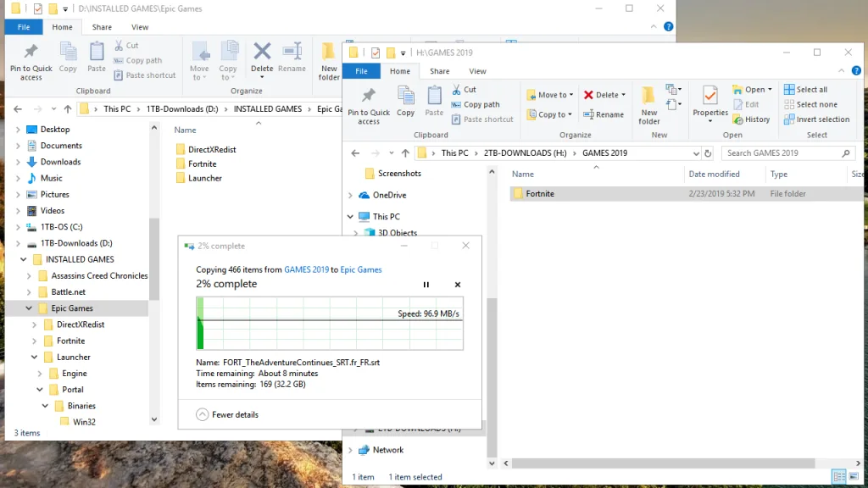Screen dimensions: 868x488
Task: Click vertical scrollbar in Epic Games navigation pane
Action: (x=154, y=259)
